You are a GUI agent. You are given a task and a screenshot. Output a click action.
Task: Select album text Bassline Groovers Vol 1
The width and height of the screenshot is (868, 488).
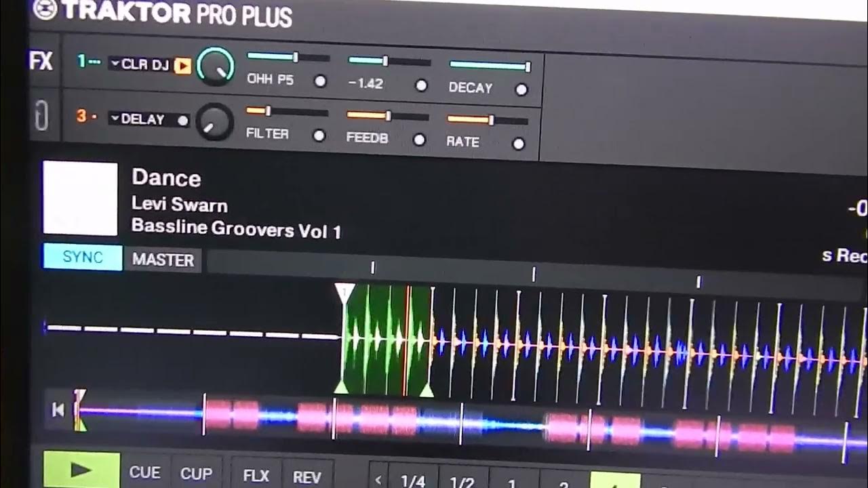(236, 228)
